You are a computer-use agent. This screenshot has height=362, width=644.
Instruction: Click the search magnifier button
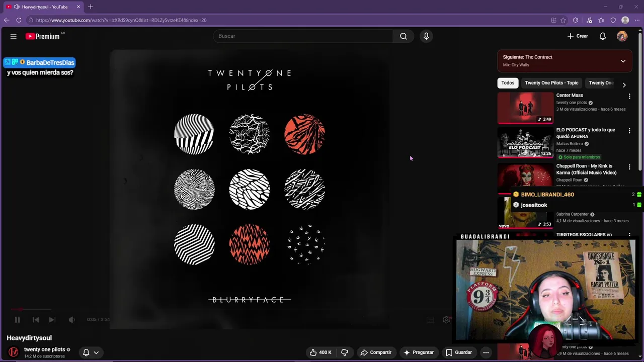point(404,36)
